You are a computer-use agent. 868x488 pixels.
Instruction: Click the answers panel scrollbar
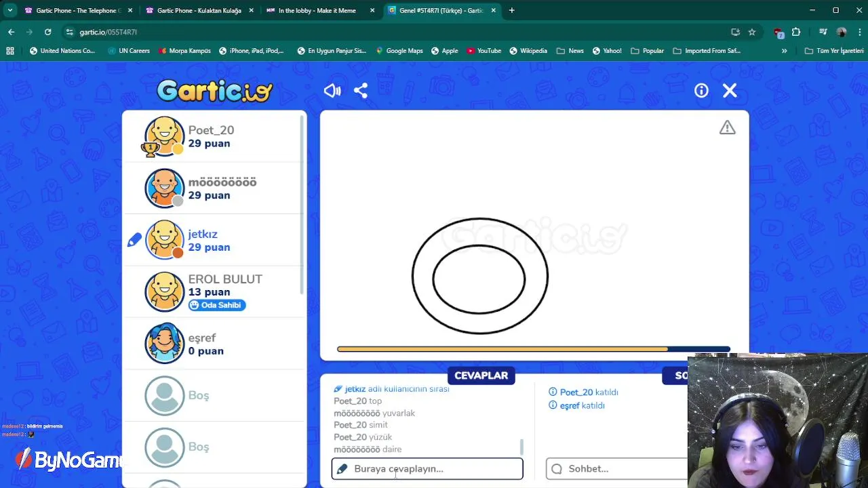(x=521, y=447)
